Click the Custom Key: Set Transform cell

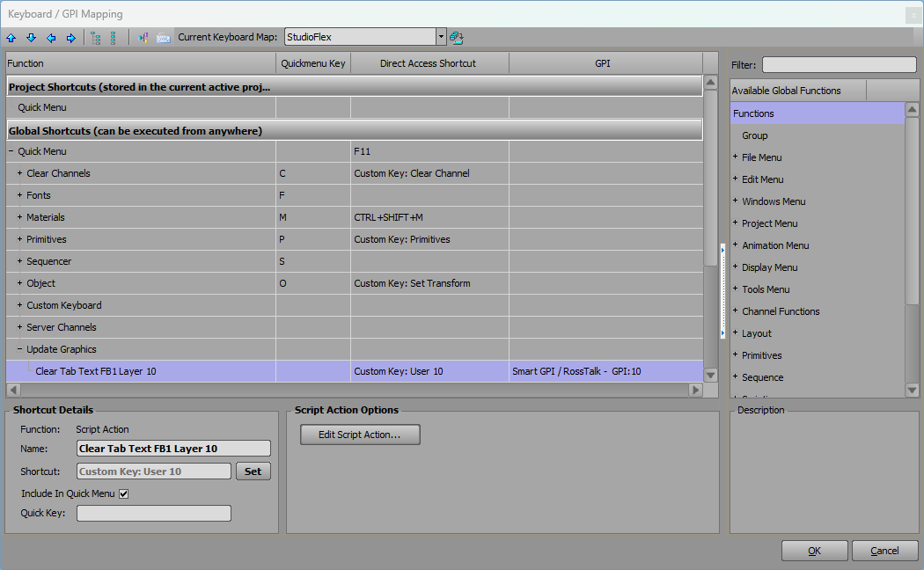(429, 283)
